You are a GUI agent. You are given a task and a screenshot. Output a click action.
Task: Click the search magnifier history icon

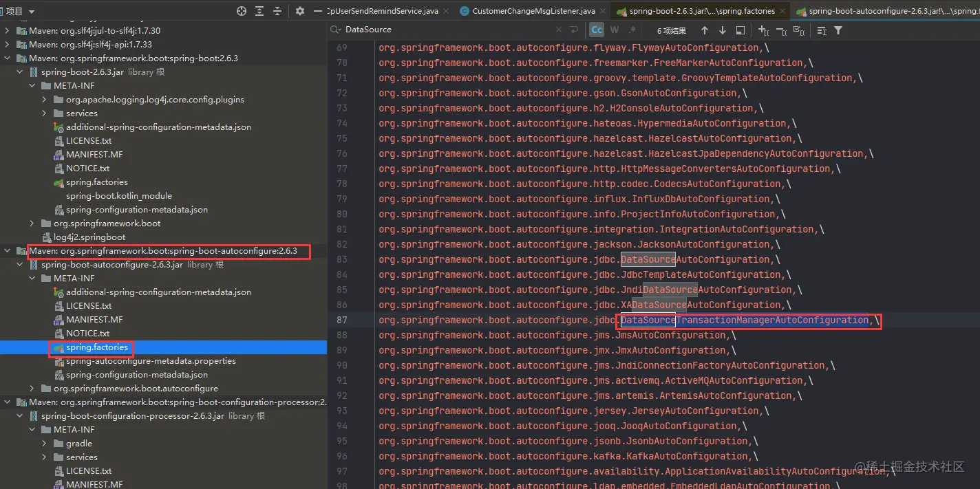335,30
